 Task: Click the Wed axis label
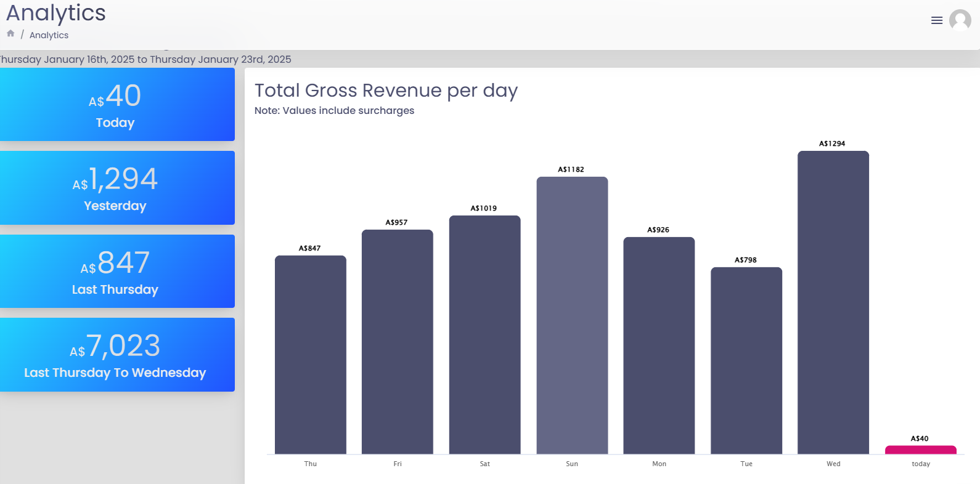(833, 464)
